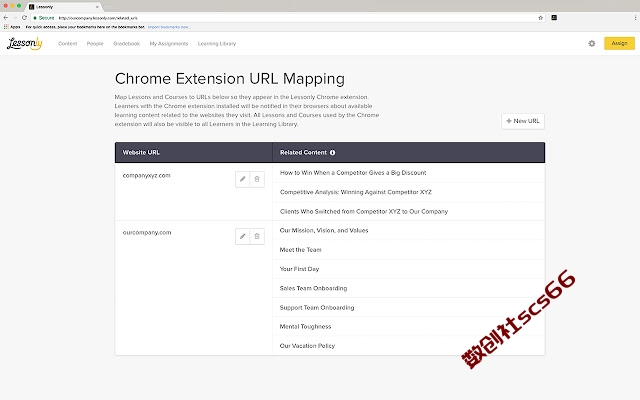The image size is (640, 400).
Task: Delete the ourcompany.com mapping with trash icon
Action: pyautogui.click(x=257, y=236)
